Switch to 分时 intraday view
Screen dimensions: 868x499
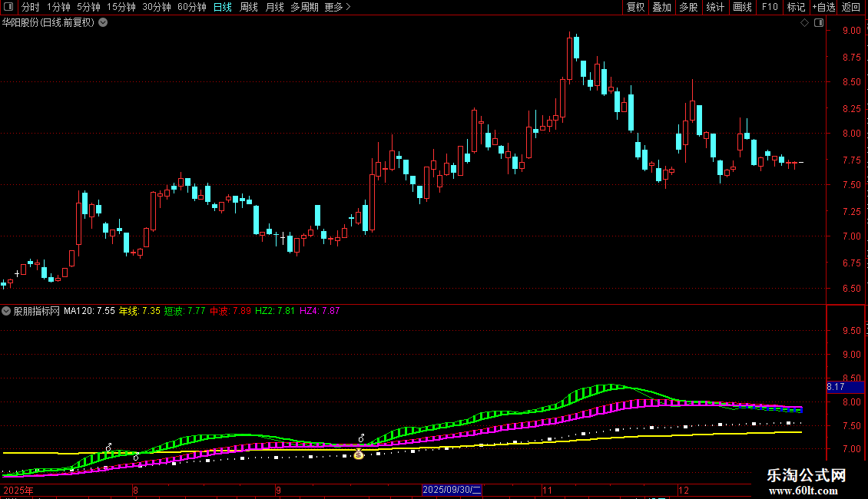pos(31,7)
